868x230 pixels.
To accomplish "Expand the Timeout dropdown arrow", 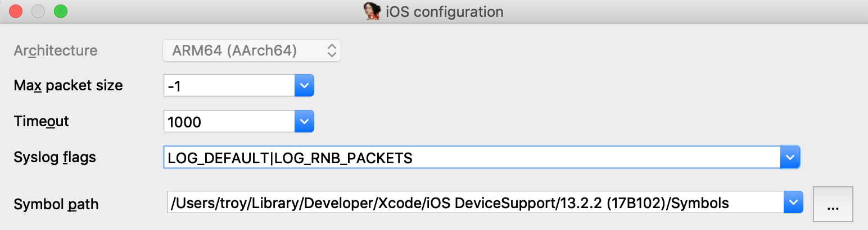I will [x=304, y=121].
